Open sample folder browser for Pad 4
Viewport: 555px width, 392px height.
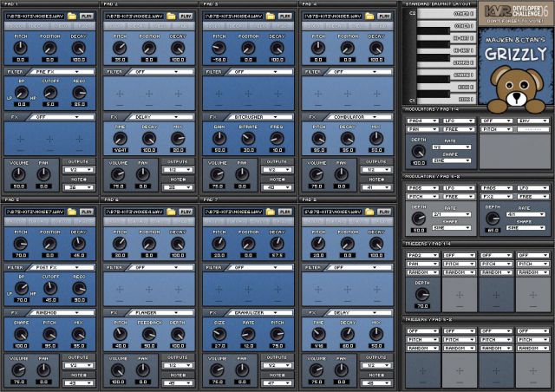369,16
